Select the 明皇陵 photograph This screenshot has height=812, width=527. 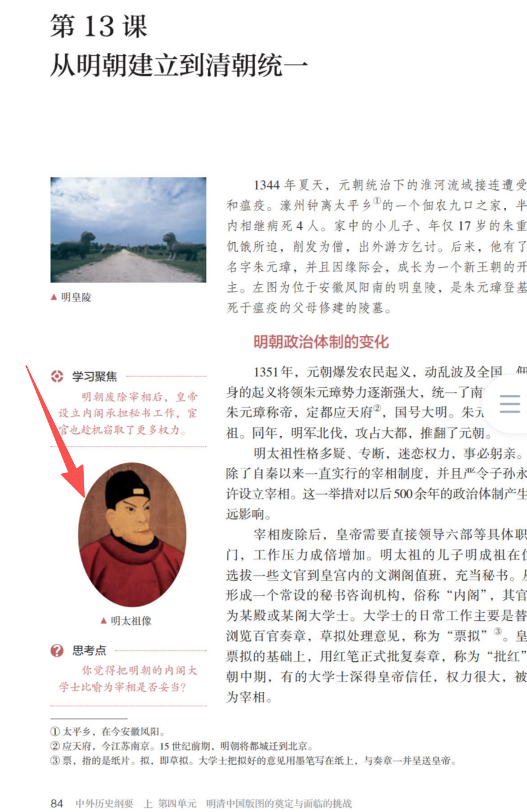[x=128, y=230]
